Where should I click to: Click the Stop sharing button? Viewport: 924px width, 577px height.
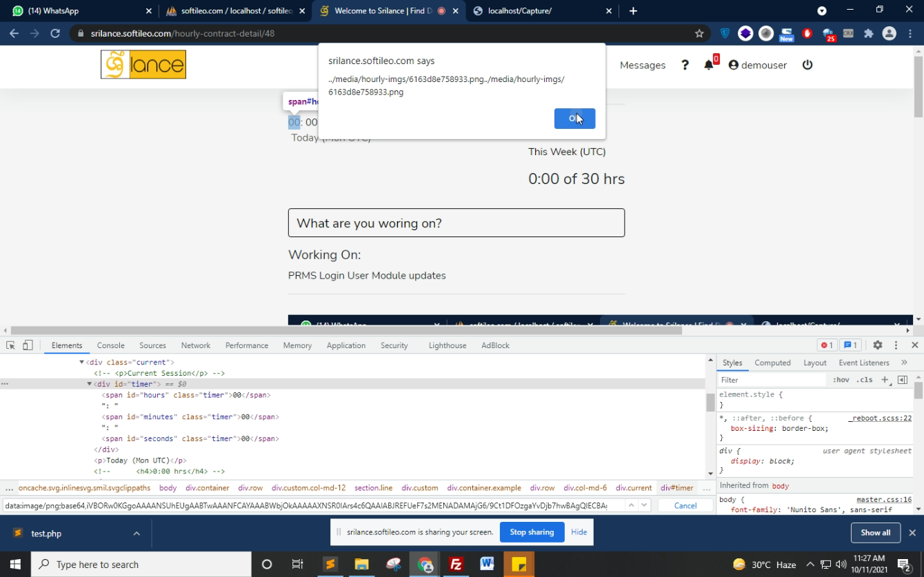point(531,532)
